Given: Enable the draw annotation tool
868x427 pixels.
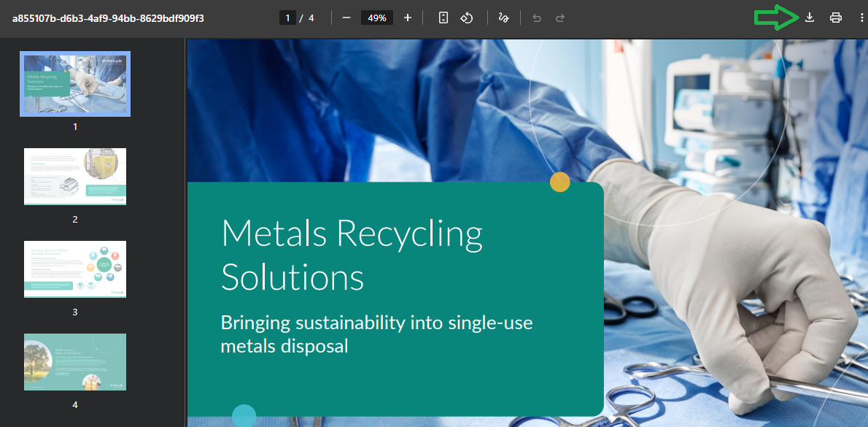Looking at the screenshot, I should (x=503, y=18).
